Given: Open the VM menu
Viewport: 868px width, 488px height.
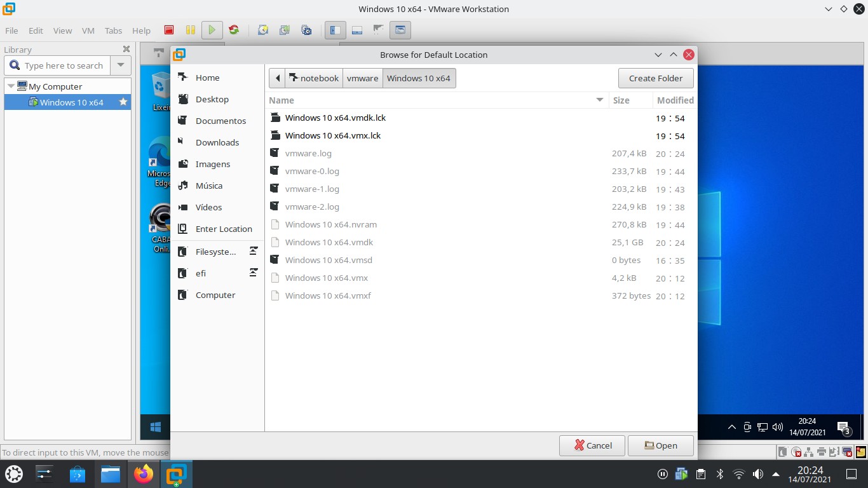Looking at the screenshot, I should tap(88, 30).
